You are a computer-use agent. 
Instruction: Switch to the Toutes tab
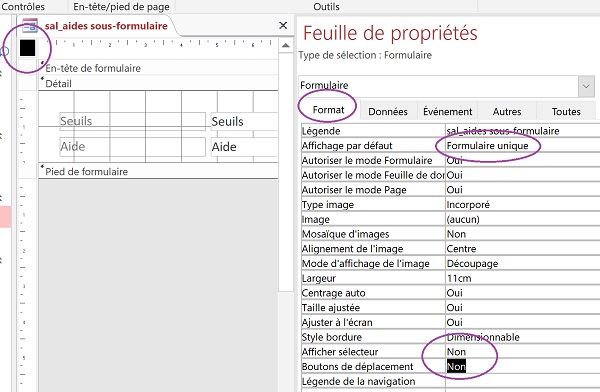[x=566, y=111]
